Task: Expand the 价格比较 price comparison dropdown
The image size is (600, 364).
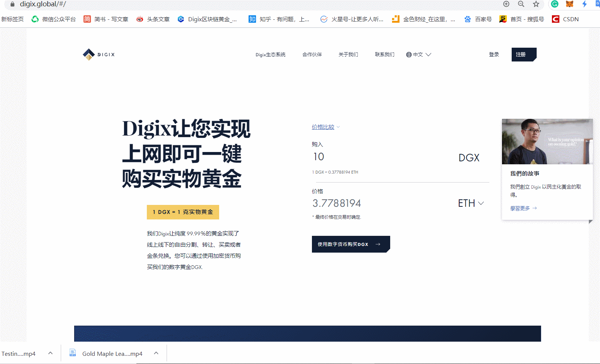Action: [x=326, y=127]
